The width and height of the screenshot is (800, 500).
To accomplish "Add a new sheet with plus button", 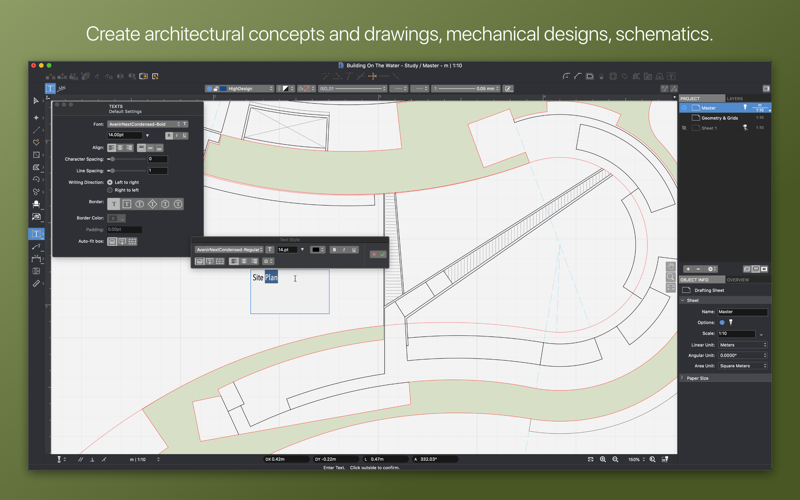I will [688, 269].
